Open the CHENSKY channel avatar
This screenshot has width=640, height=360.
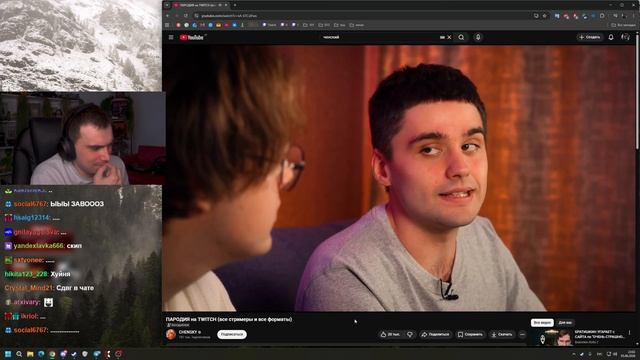click(x=171, y=334)
